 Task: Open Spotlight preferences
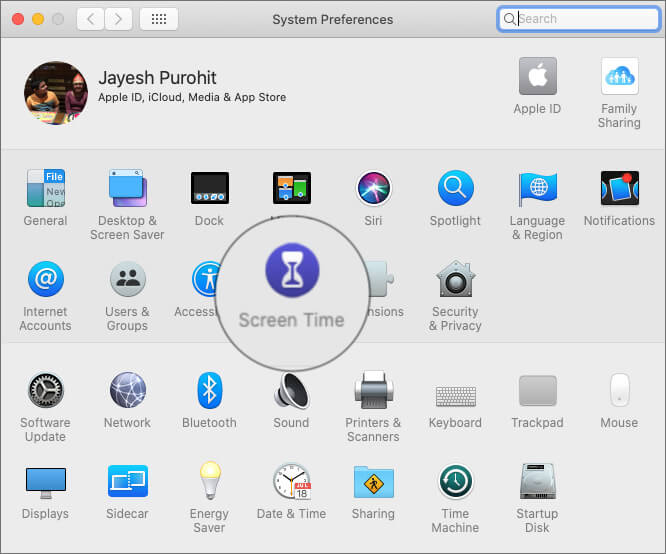pyautogui.click(x=455, y=188)
